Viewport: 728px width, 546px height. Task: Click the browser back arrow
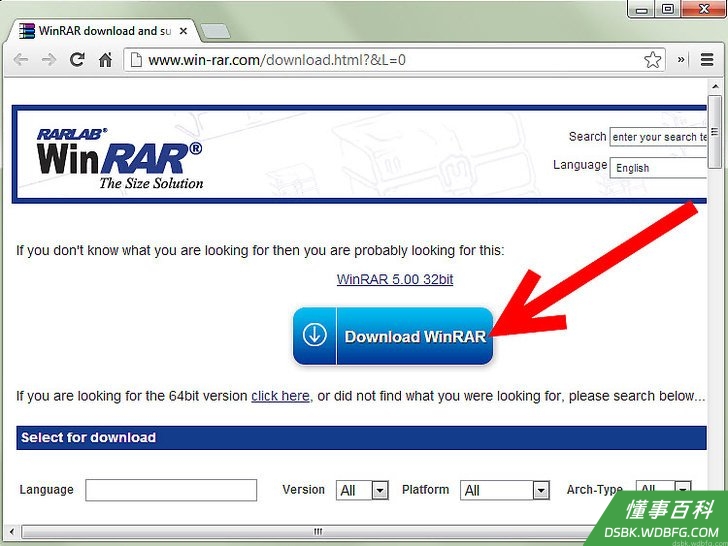(x=20, y=60)
